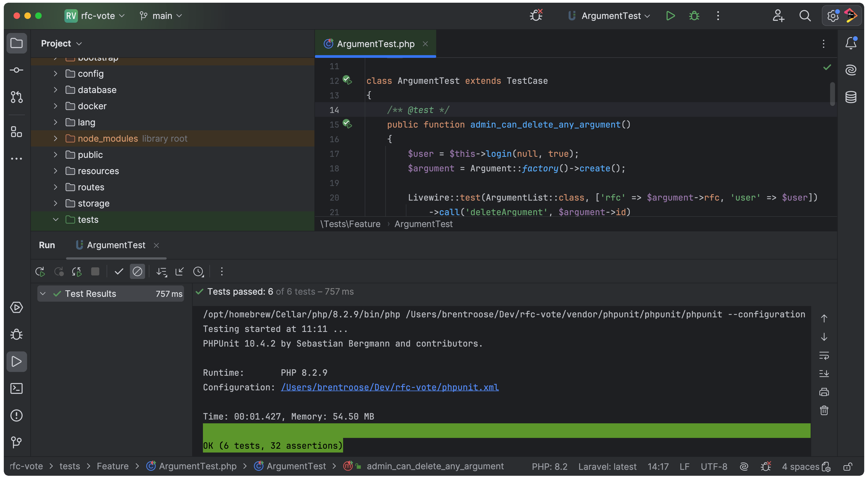Open test history clock icon
The image size is (868, 479).
point(199,272)
